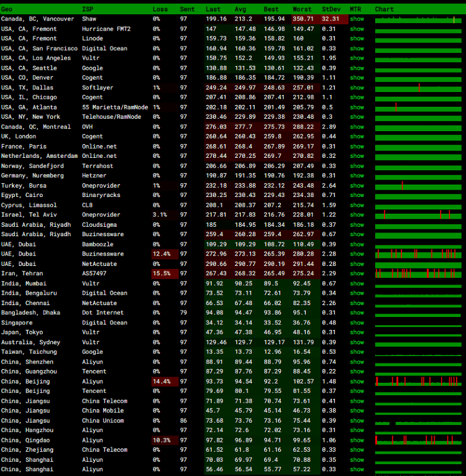Click the 86 sent count for China Unicom
The image size is (466, 476).
click(183, 421)
